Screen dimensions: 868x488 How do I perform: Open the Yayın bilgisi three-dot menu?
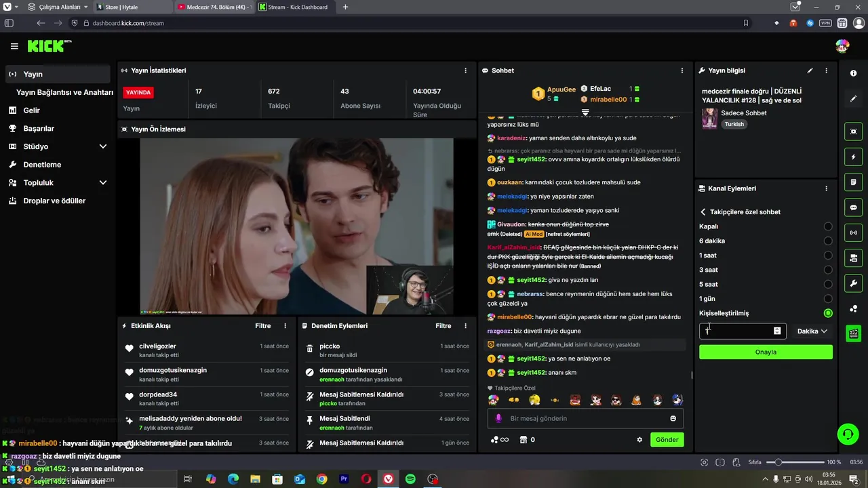(826, 70)
